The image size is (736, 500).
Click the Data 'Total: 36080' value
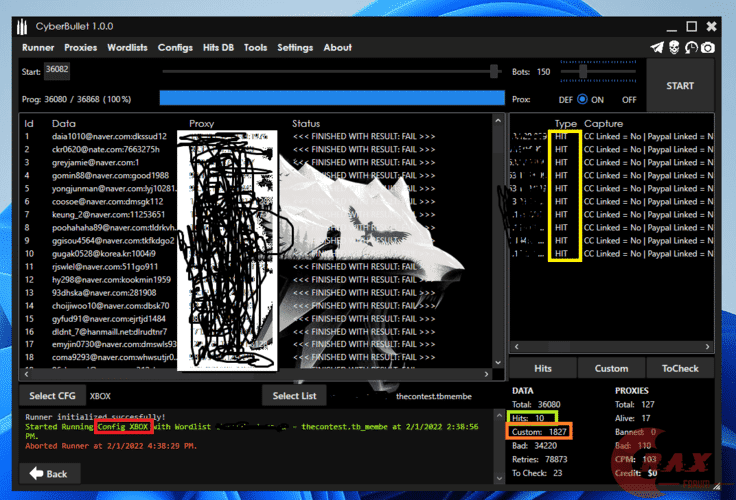536,404
